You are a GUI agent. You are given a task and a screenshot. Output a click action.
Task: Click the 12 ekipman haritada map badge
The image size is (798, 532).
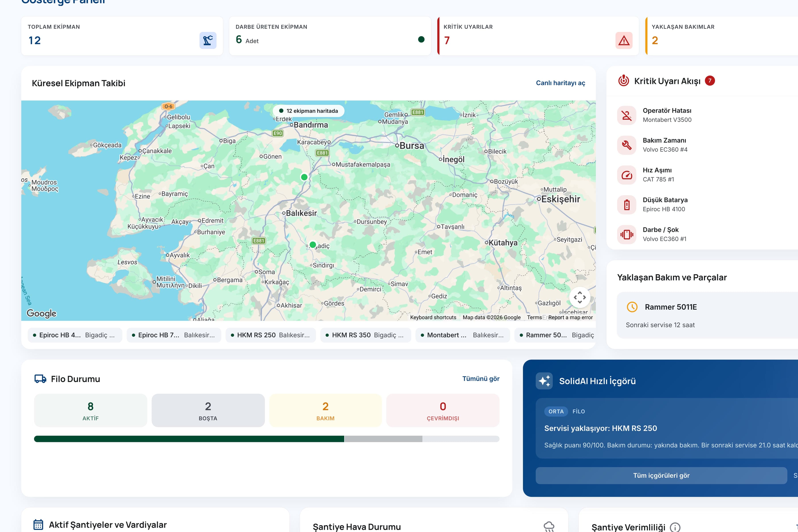tap(308, 111)
